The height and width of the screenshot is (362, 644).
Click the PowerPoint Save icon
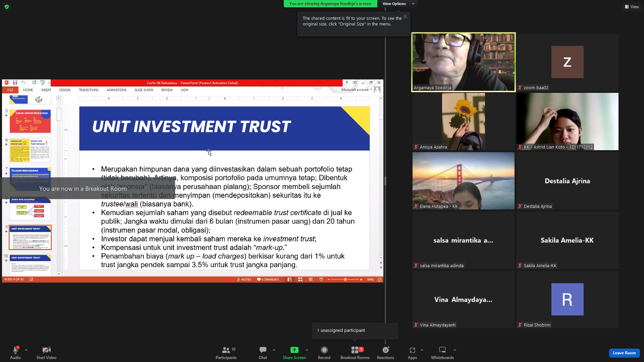(x=15, y=82)
